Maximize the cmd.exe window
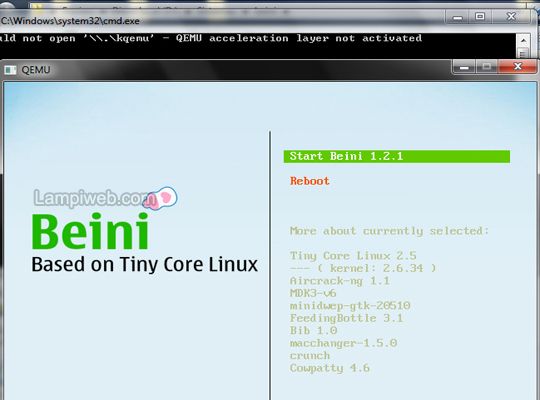Viewport: 540px width, 400px height. [480, 17]
